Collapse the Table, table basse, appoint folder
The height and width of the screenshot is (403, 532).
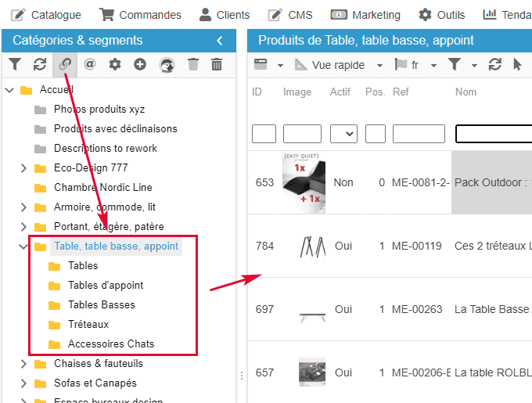point(23,246)
